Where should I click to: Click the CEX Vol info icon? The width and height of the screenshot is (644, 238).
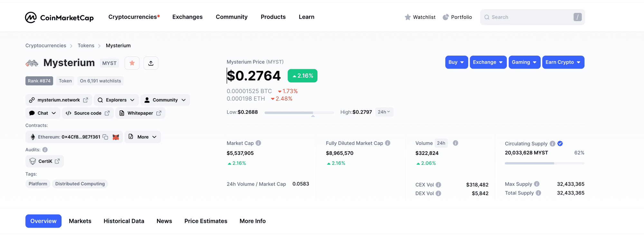tap(438, 185)
